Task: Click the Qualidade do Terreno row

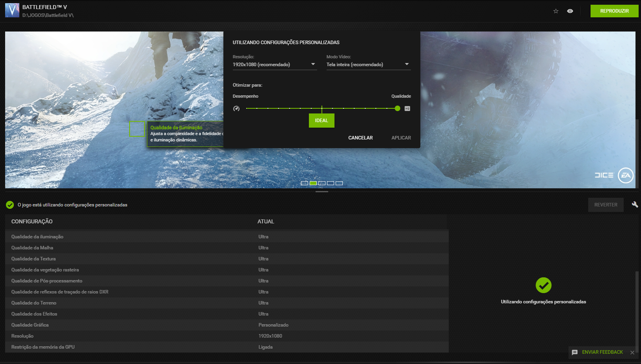Action: pyautogui.click(x=227, y=303)
